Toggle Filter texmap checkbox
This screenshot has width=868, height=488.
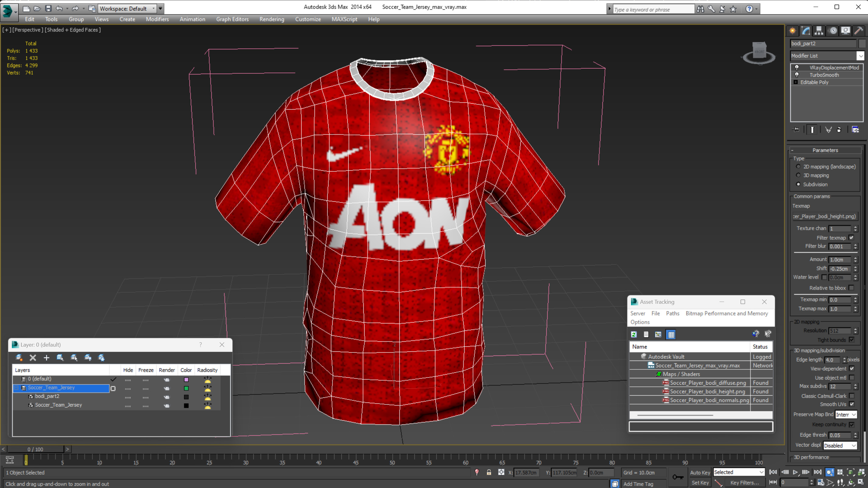click(852, 237)
